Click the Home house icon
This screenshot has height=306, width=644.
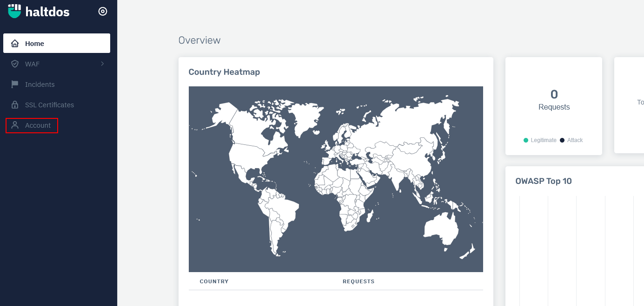[x=15, y=44]
